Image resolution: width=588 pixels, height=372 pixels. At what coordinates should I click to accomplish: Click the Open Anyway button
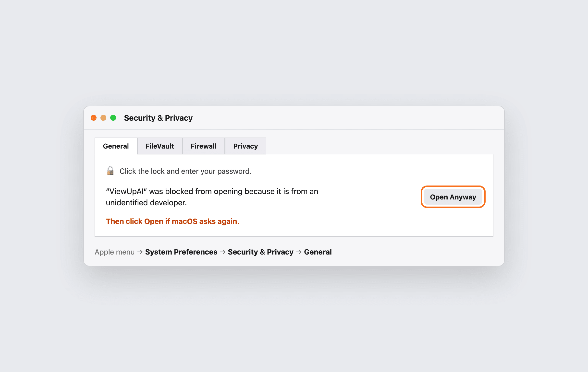[453, 197]
